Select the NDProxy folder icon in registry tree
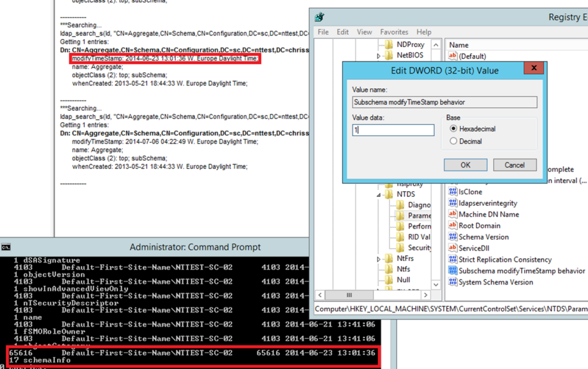 click(x=389, y=44)
